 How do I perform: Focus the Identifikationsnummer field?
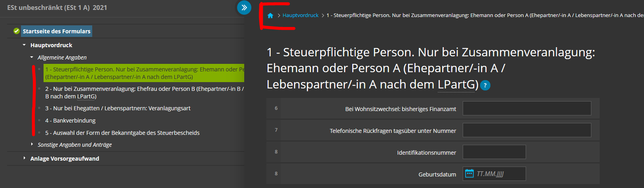[x=494, y=152]
